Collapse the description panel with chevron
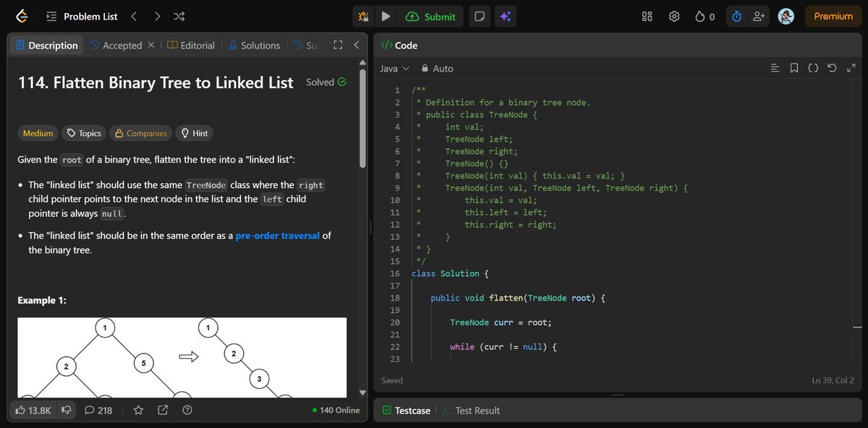 (x=356, y=45)
